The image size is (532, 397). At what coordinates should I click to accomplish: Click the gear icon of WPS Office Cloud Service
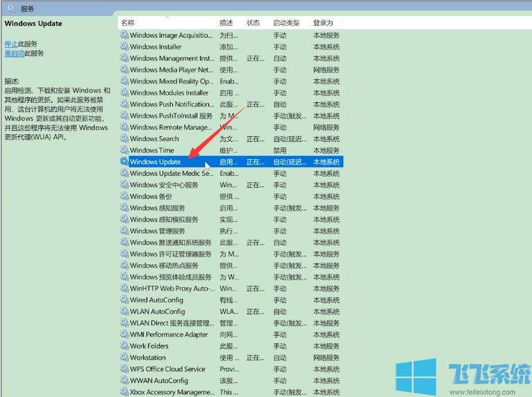pos(124,368)
